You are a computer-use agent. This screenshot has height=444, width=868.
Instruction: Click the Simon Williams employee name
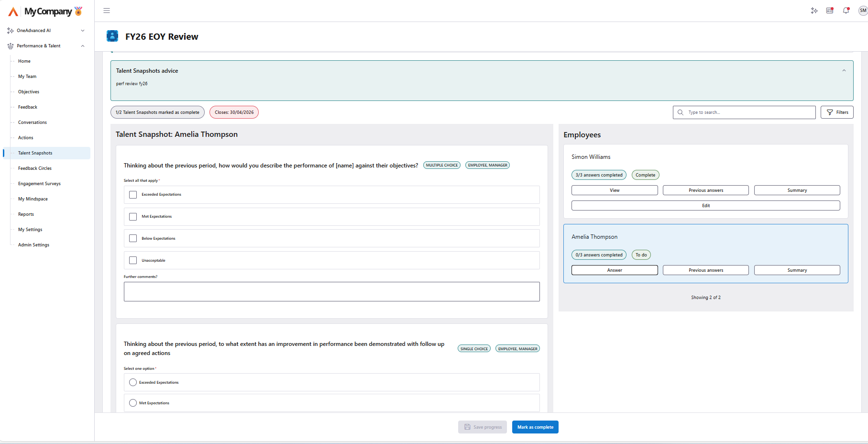pos(591,157)
